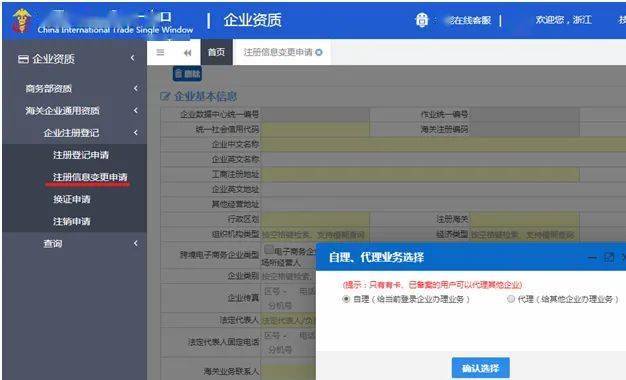This screenshot has height=380, width=626.
Task: Expand the 商务部资质 menu chevron
Action: (136, 88)
